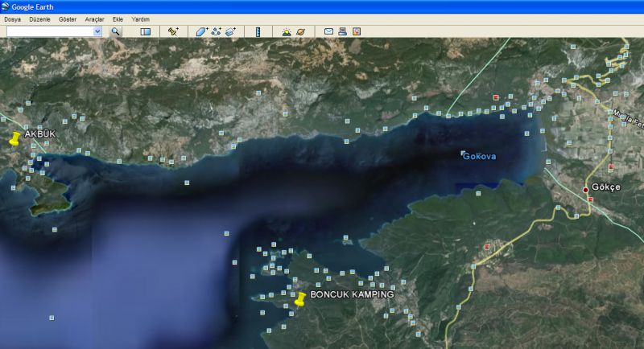
Task: Select the add path tool
Action: [216, 31]
